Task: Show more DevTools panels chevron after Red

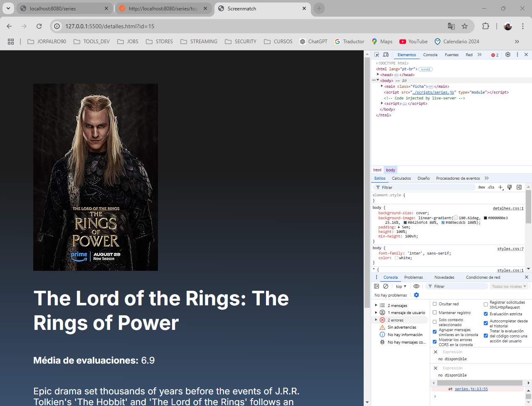Action: pyautogui.click(x=480, y=54)
